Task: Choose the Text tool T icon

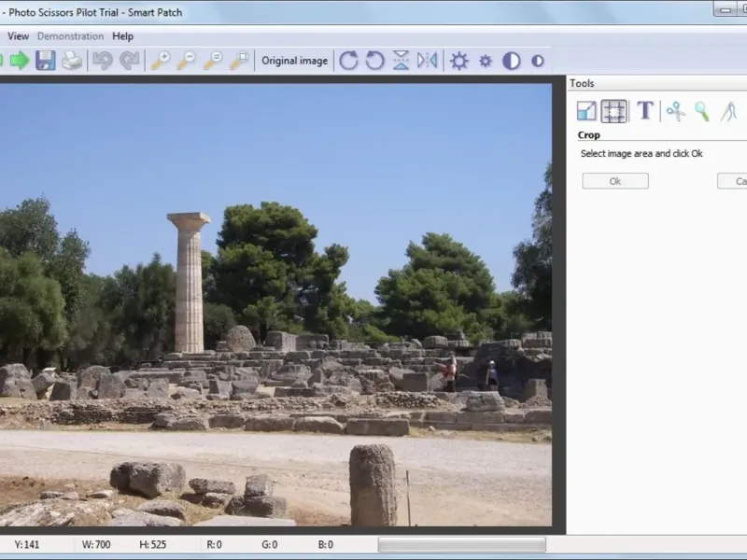Action: pos(644,111)
